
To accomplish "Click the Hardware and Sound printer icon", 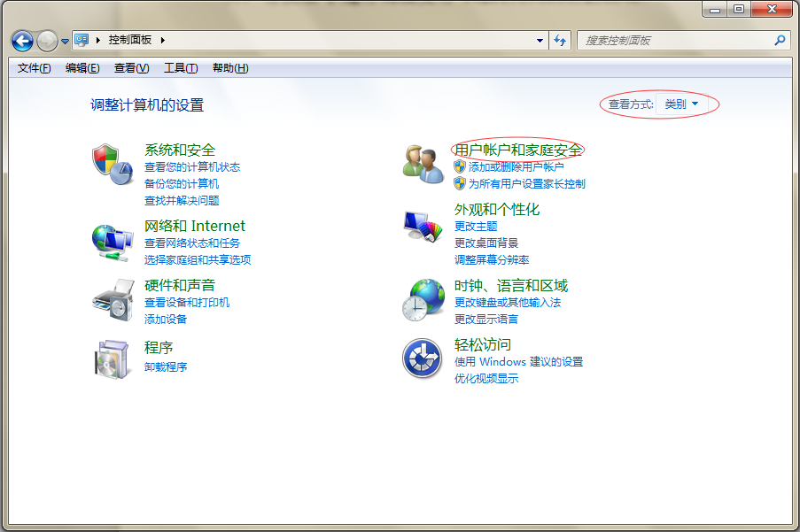I will click(x=113, y=300).
